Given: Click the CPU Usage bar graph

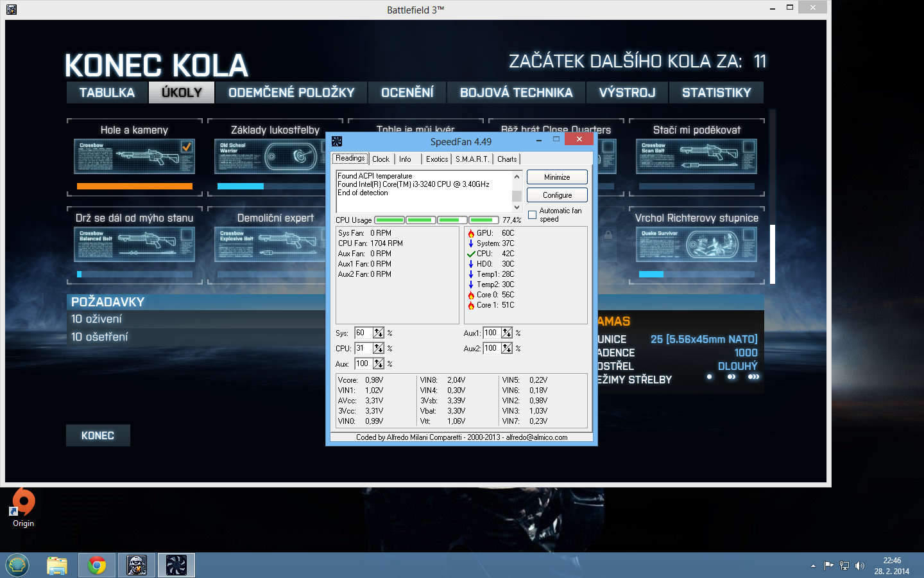Looking at the screenshot, I should (x=436, y=220).
